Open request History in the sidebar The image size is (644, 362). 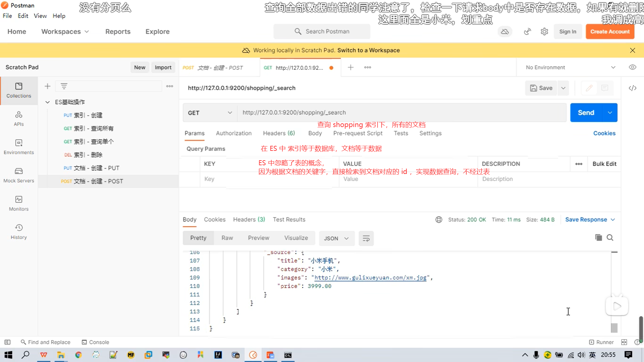coord(19,232)
